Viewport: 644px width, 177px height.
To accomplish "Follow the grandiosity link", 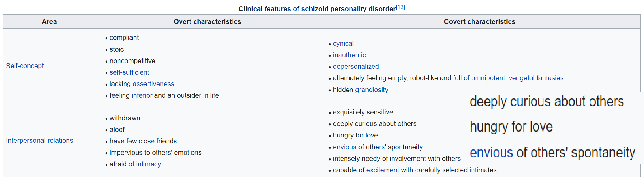I will [x=372, y=90].
